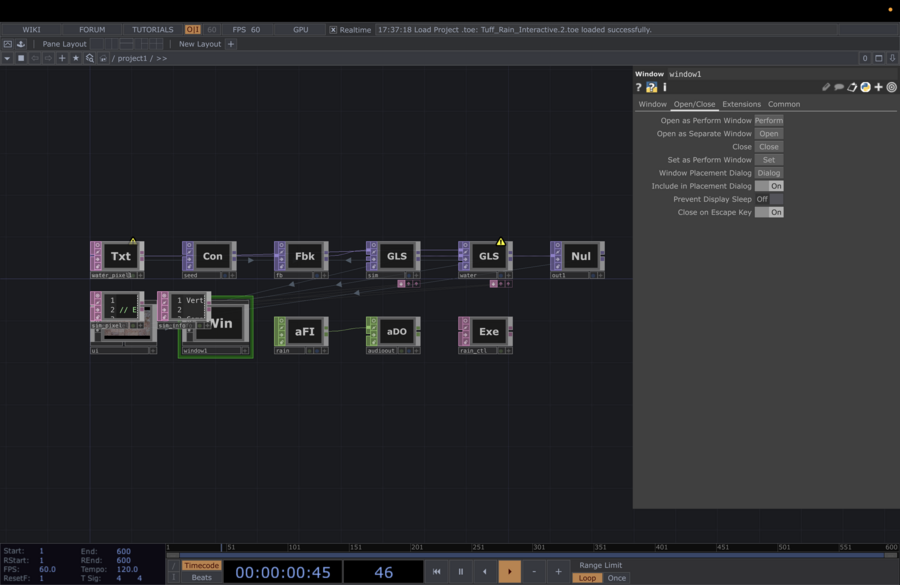The width and height of the screenshot is (900, 585).
Task: Open operator help question mark icon
Action: tap(638, 87)
